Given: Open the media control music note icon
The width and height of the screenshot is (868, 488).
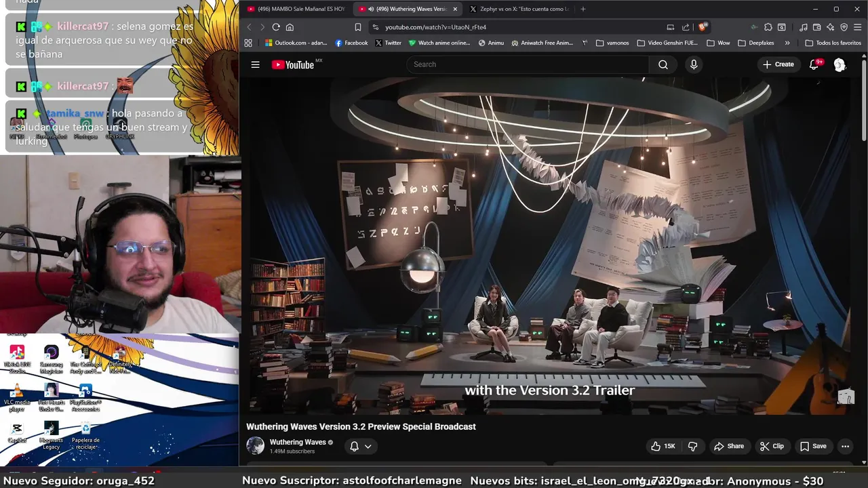Looking at the screenshot, I should (x=804, y=27).
